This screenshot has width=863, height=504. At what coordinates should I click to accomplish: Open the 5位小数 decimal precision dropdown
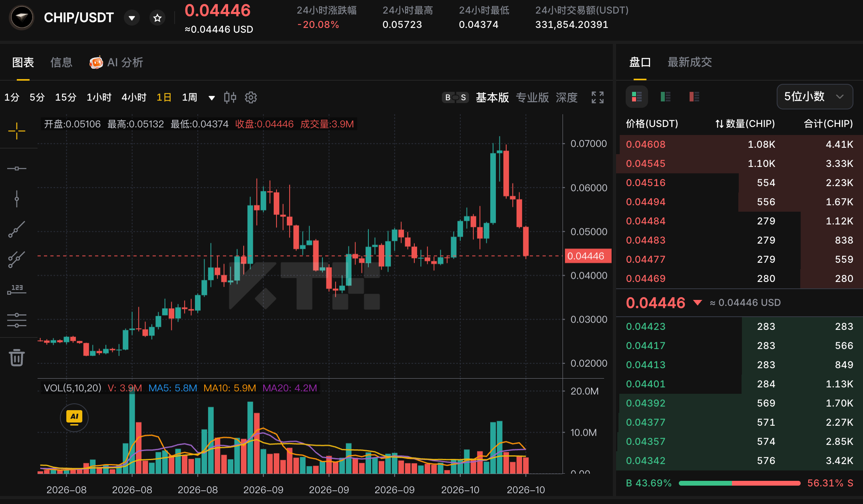[x=815, y=97]
